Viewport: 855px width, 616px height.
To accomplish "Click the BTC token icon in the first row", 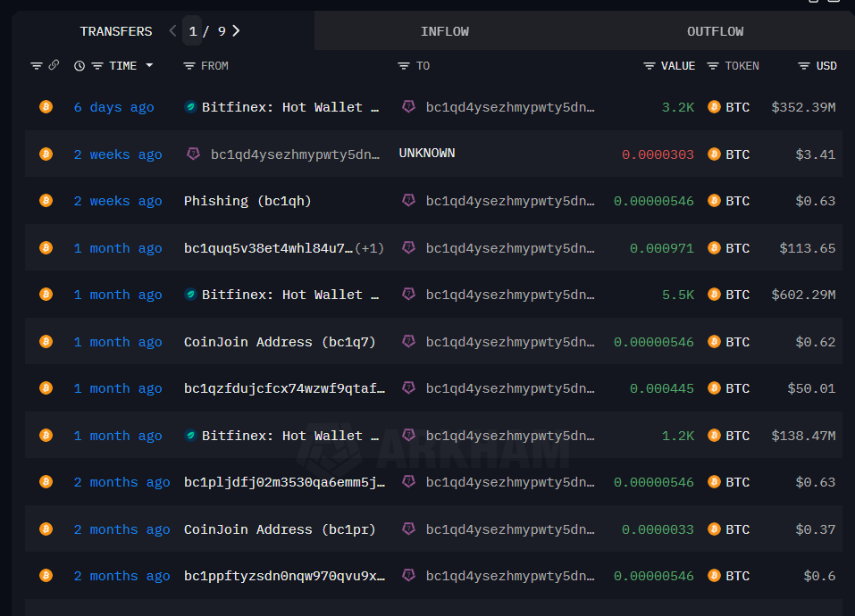I will [713, 106].
